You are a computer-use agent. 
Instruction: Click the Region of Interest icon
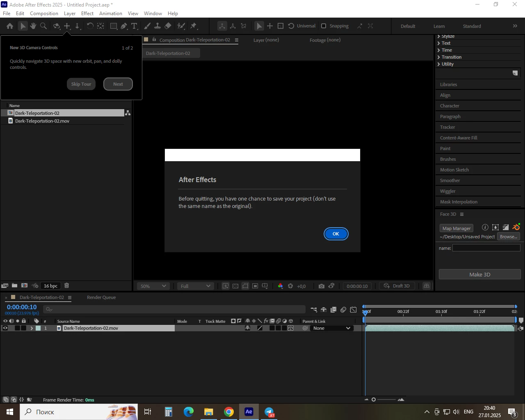(x=255, y=286)
